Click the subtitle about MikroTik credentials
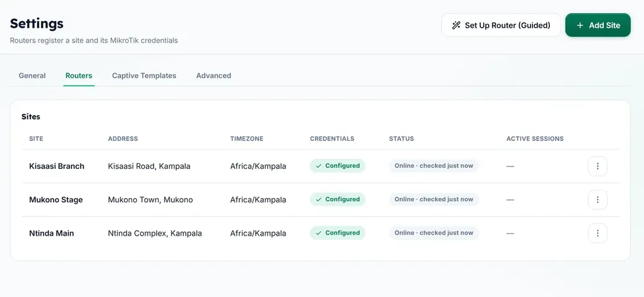The height and width of the screenshot is (297, 644). pos(94,41)
